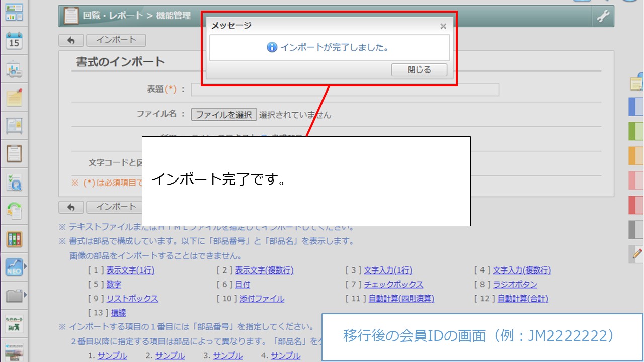Screen dimensions: 644x362
Task: Open the clipboard report icon in the left sidebar
Action: (14, 153)
